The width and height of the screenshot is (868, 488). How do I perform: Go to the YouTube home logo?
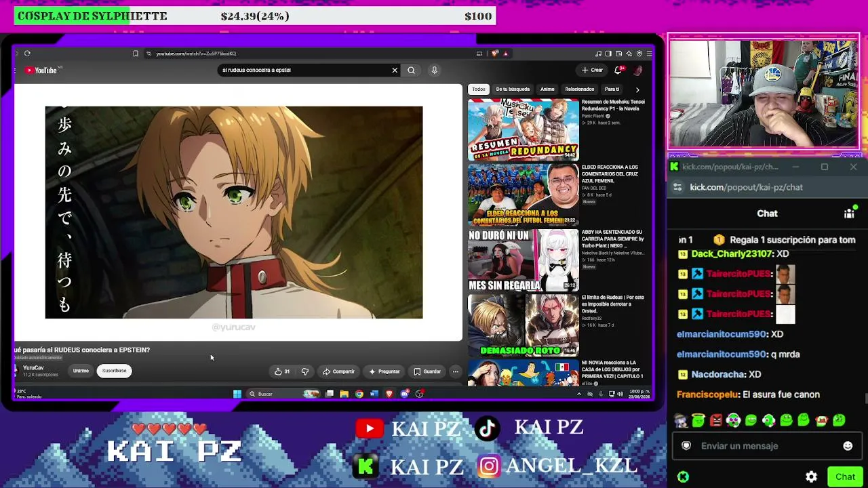41,70
